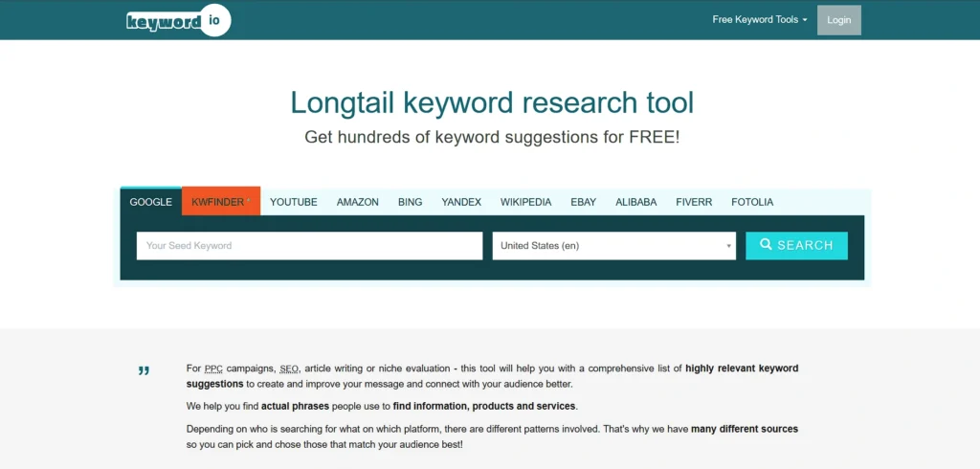The height and width of the screenshot is (469, 980).
Task: Switch to the WIKIPEDIA tab
Action: [525, 202]
